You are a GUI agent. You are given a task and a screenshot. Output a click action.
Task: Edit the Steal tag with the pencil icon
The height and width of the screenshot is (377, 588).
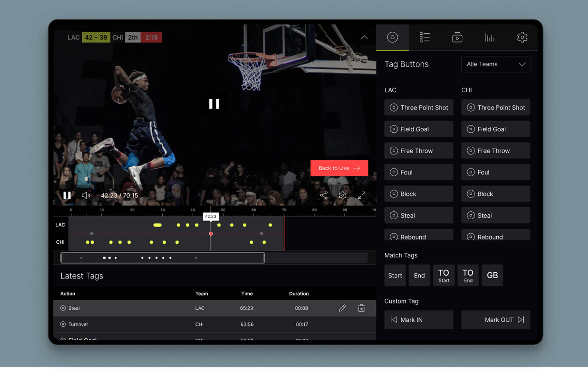coord(342,308)
